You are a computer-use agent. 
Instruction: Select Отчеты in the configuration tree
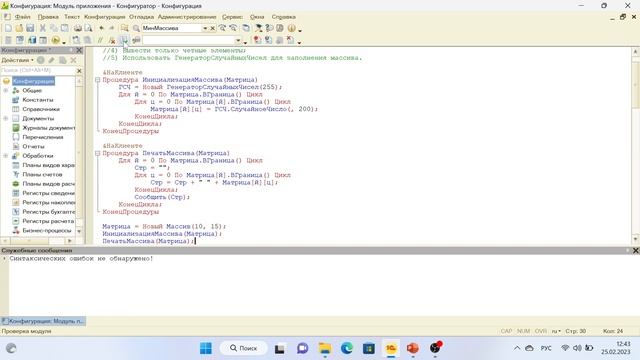coord(33,147)
